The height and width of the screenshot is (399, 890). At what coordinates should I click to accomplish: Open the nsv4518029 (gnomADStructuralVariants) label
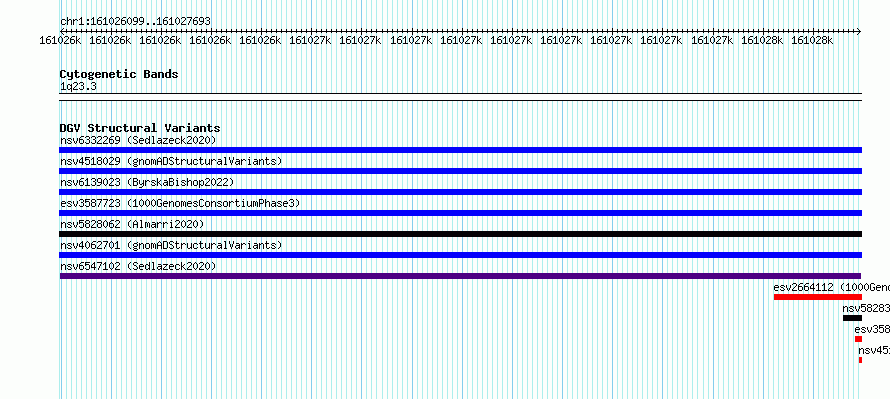[171, 161]
